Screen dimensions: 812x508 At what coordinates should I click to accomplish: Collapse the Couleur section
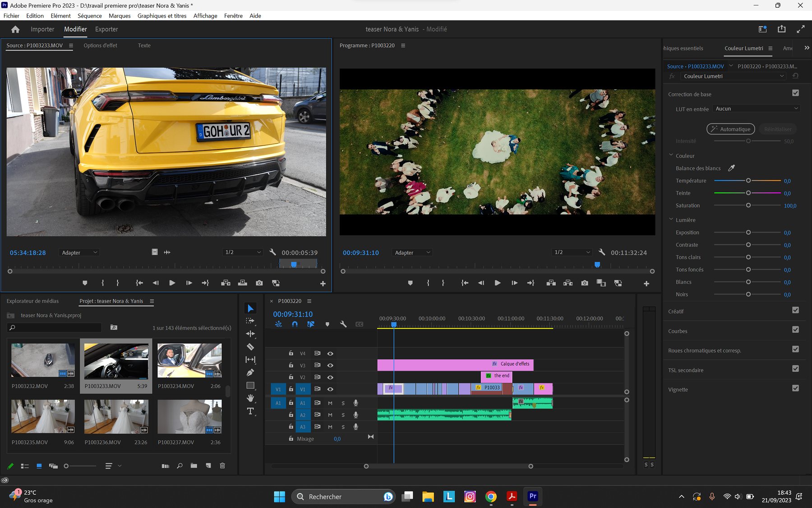[x=671, y=155]
